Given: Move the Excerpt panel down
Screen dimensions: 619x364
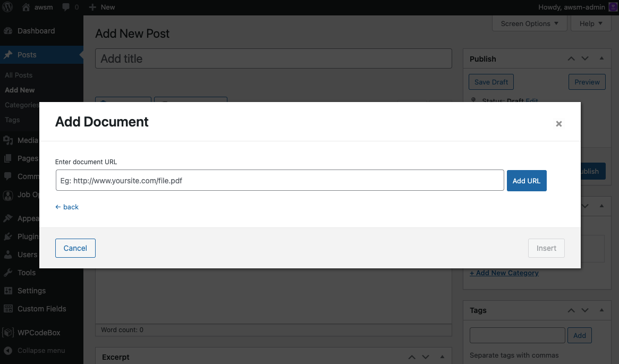Looking at the screenshot, I should click(x=425, y=357).
